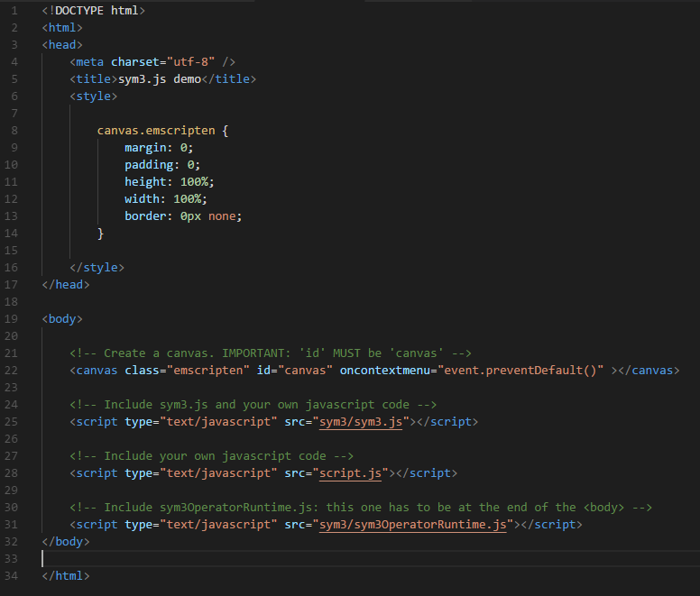Screen dimensions: 700x596
Task: Click line number 8 in the gutter
Action: coord(14,130)
